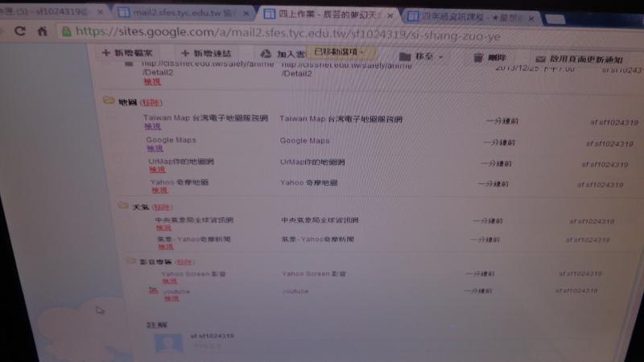Open a new browser tab
Image resolution: width=644 pixels, height=362 pixels.
pos(555,19)
